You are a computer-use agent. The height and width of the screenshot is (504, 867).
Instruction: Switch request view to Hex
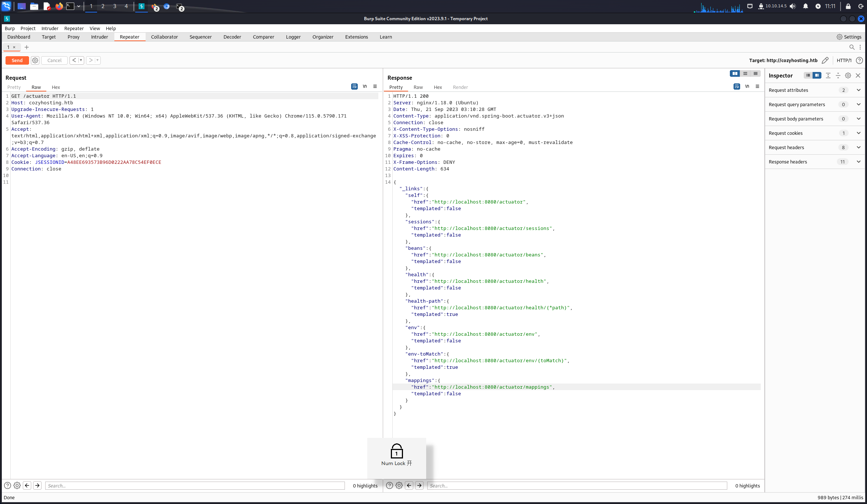[56, 87]
